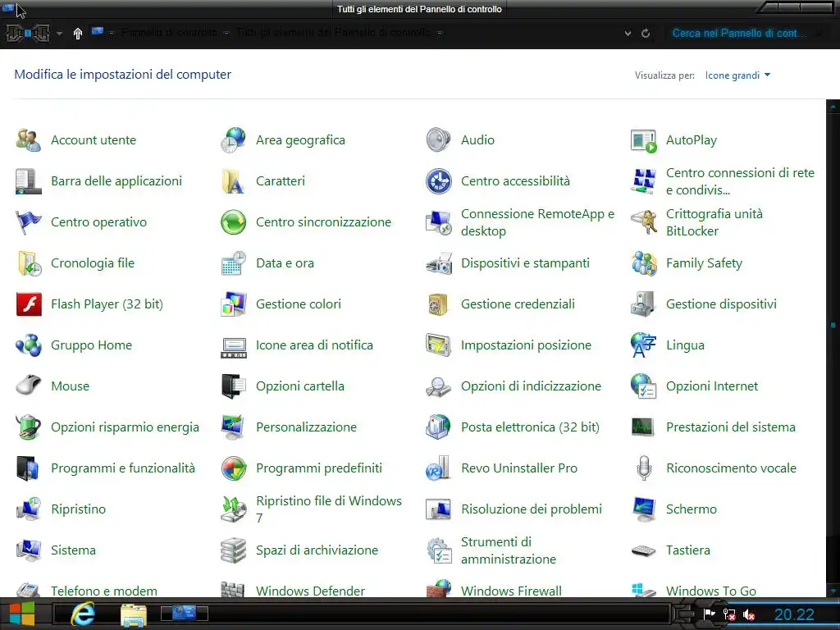
Task: Click the Personalizzazione link
Action: point(306,427)
